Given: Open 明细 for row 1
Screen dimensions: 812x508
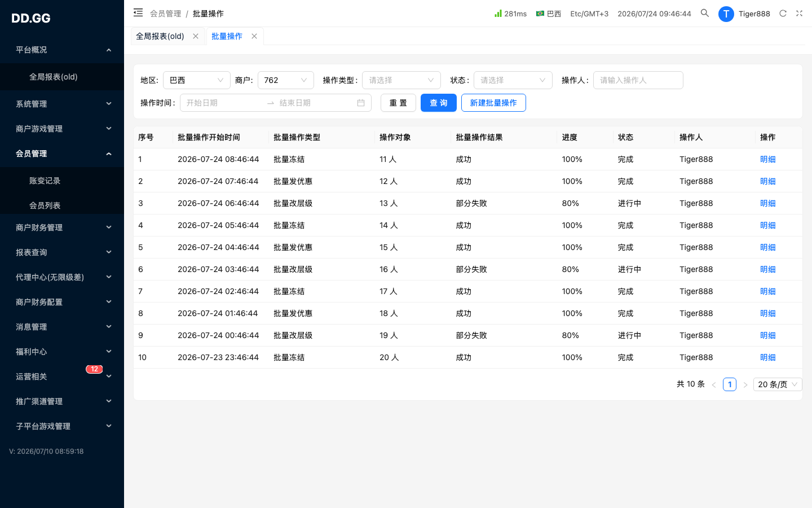Looking at the screenshot, I should 768,159.
